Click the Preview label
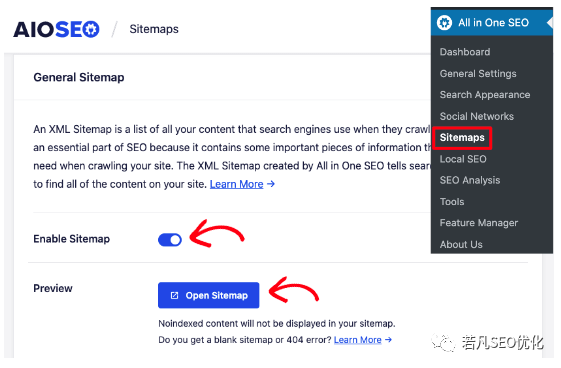This screenshot has height=368, width=561. (x=53, y=288)
